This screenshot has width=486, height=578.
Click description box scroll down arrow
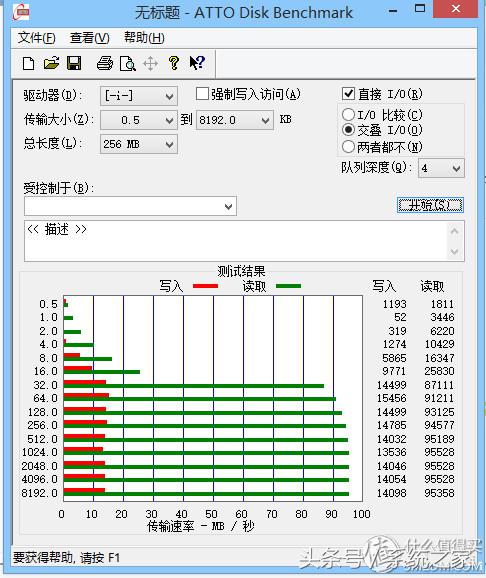tap(455, 252)
